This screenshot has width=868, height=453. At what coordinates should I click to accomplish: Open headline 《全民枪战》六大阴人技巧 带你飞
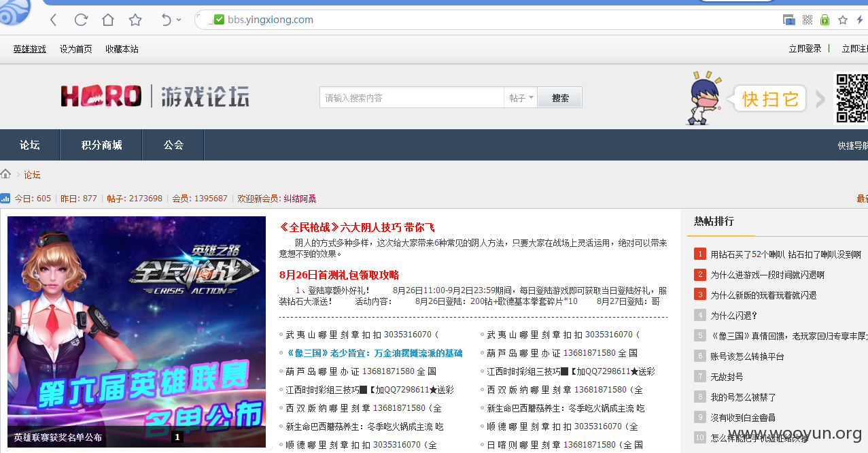pyautogui.click(x=357, y=227)
